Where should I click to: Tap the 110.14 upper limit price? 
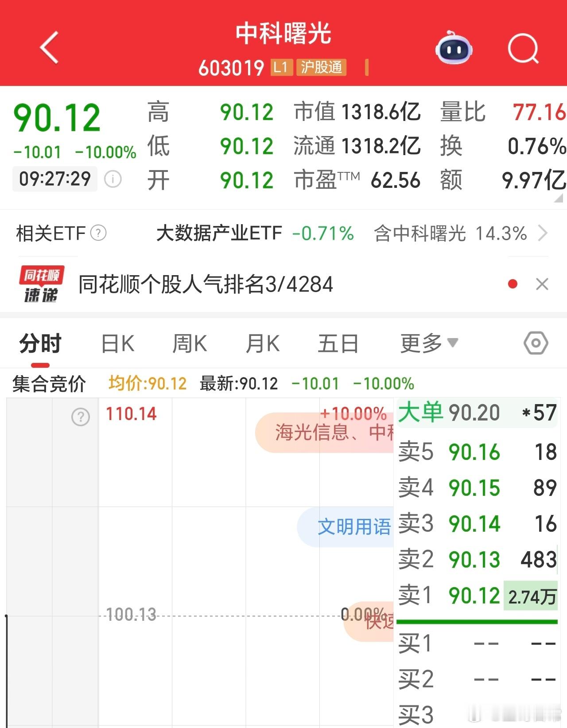[x=131, y=414]
